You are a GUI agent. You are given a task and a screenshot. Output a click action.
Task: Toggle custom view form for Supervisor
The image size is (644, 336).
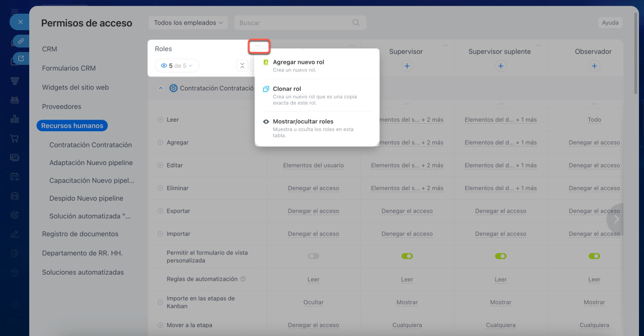coord(407,257)
